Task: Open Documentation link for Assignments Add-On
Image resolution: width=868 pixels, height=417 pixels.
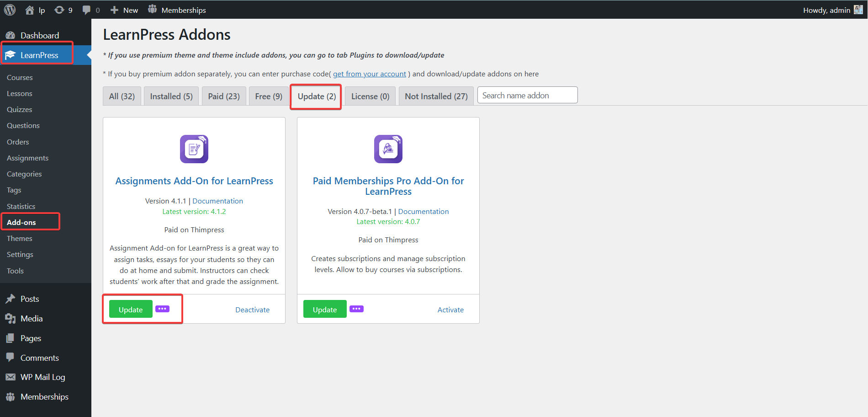Action: (x=217, y=201)
